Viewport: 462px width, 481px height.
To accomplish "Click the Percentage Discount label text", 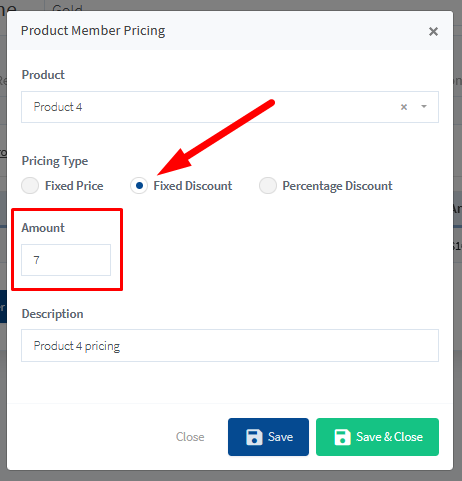I will click(337, 186).
